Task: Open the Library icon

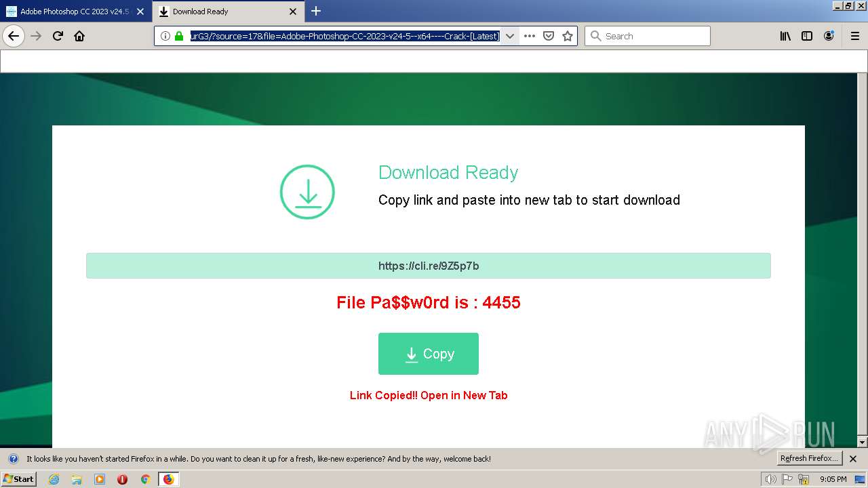Action: pos(785,36)
